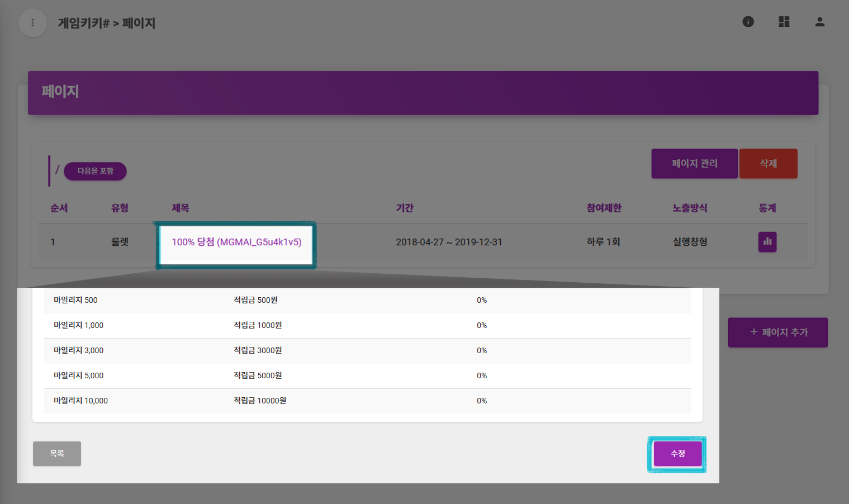
Task: Select the '마일리지 10,000' row
Action: point(80,401)
